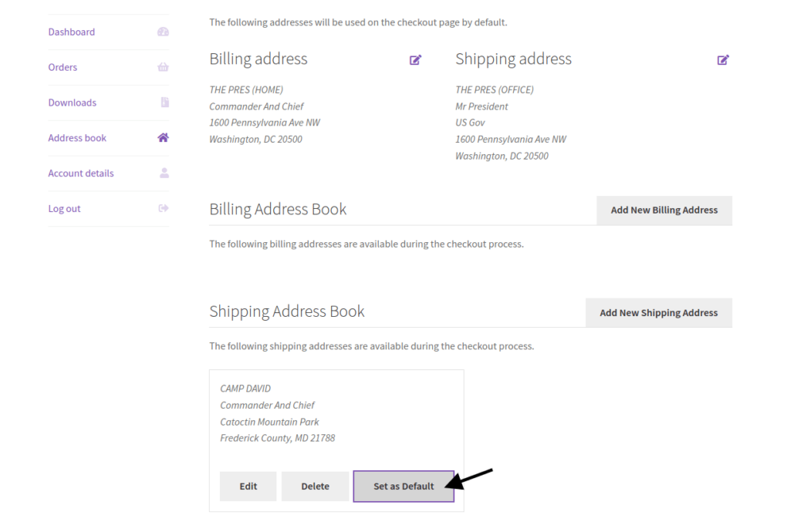Click the Account details person icon
Viewport: 787px width, 532px height.
163,172
